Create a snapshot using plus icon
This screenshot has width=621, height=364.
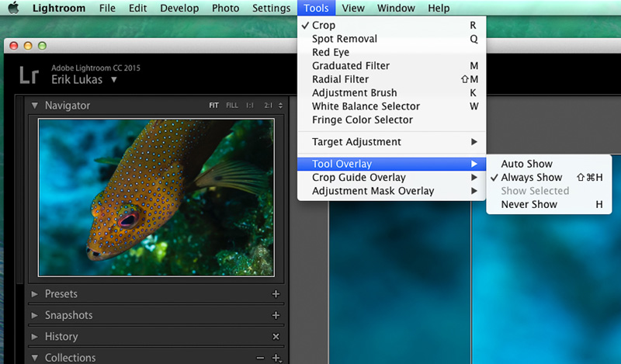pos(276,316)
